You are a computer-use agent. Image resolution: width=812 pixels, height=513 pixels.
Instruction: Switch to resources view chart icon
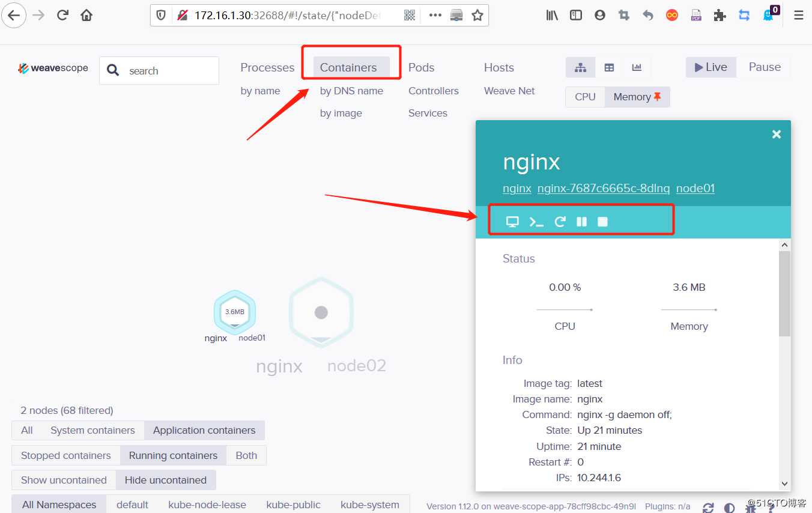click(x=637, y=68)
